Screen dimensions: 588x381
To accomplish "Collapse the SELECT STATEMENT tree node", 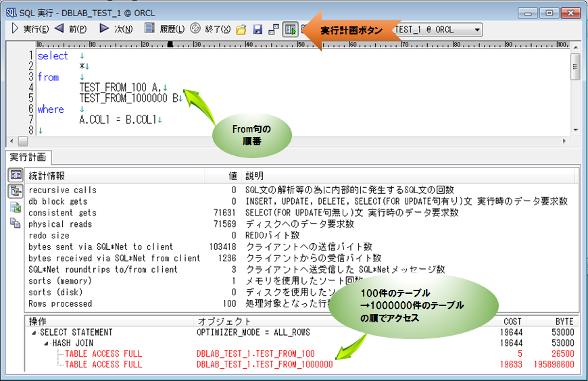I will [x=34, y=332].
